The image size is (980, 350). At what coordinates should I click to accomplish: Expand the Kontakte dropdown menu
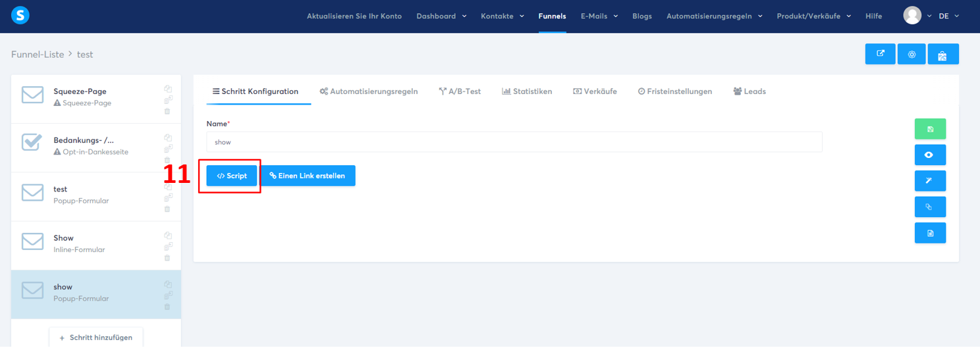[x=503, y=16]
